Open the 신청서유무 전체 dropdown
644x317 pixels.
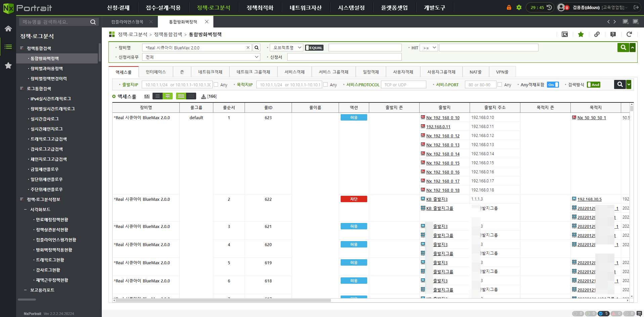coord(202,57)
